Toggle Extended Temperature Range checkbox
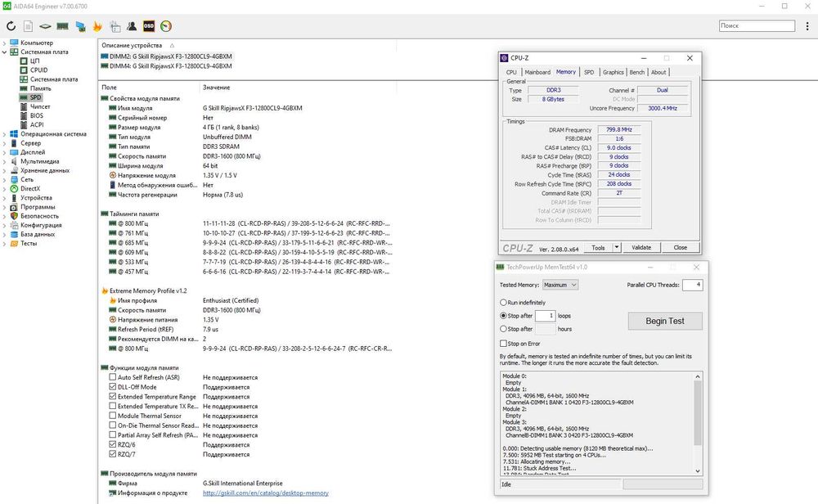The image size is (818, 504). tap(112, 397)
